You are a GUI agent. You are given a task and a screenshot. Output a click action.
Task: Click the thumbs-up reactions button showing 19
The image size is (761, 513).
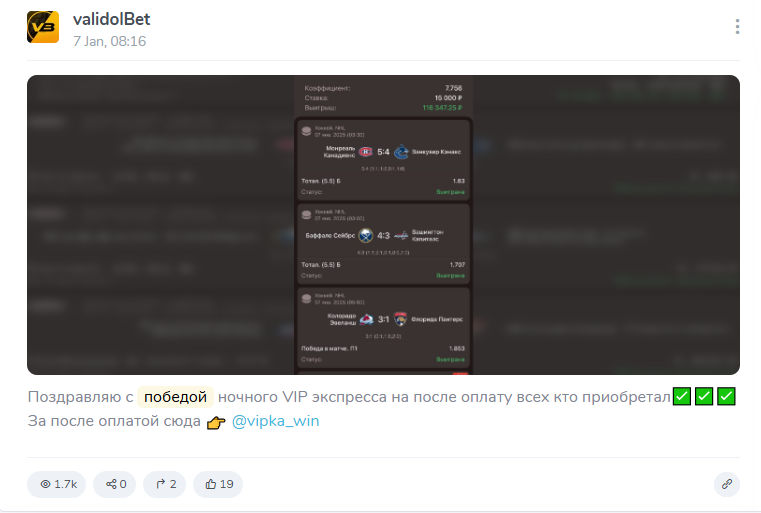[x=218, y=484]
